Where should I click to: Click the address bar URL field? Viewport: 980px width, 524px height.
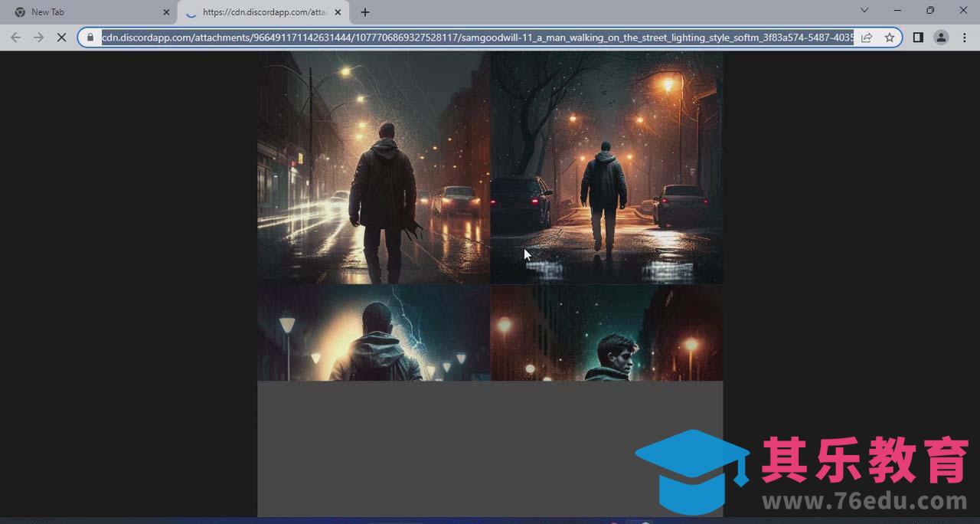click(x=475, y=38)
